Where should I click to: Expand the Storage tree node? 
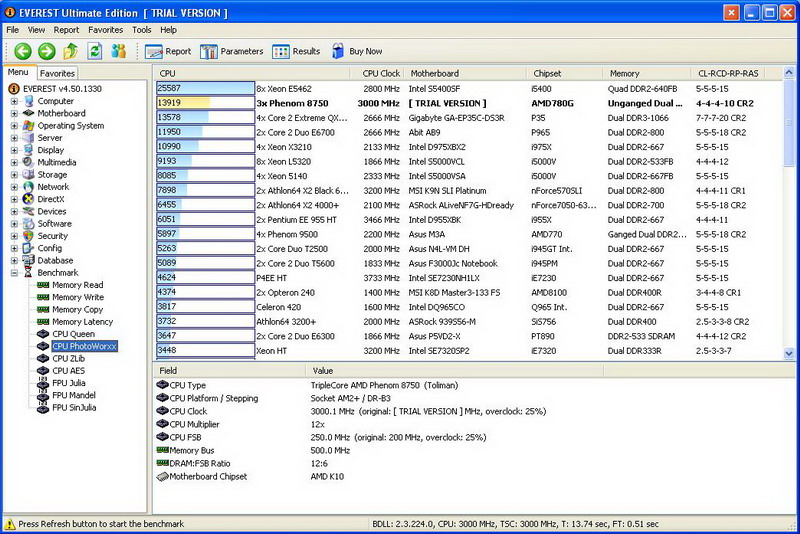click(x=14, y=174)
